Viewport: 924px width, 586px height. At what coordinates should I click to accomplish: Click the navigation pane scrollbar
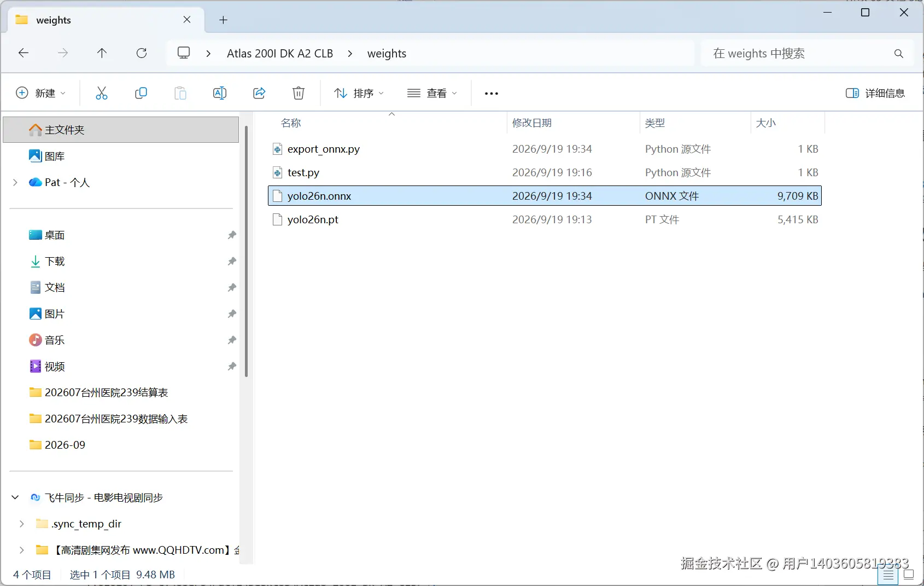click(x=246, y=252)
